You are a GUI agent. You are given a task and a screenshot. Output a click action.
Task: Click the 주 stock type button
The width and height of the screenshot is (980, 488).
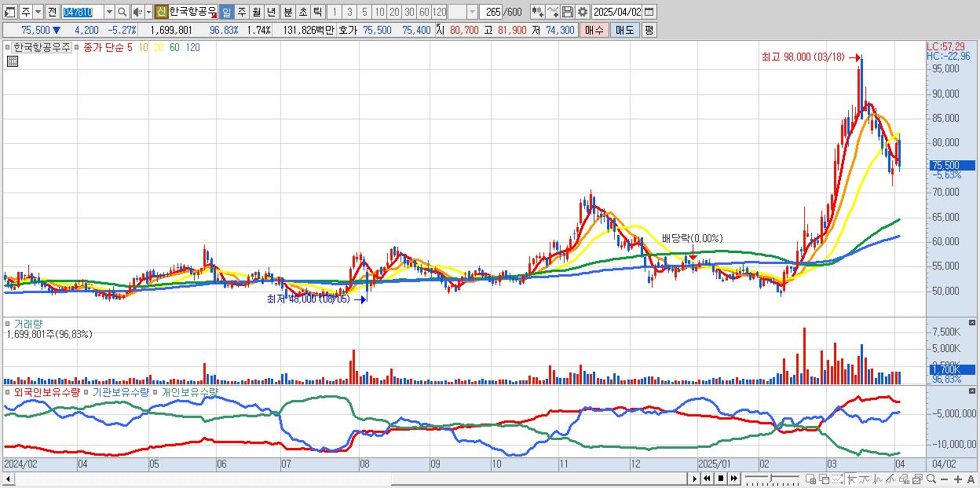(x=25, y=12)
